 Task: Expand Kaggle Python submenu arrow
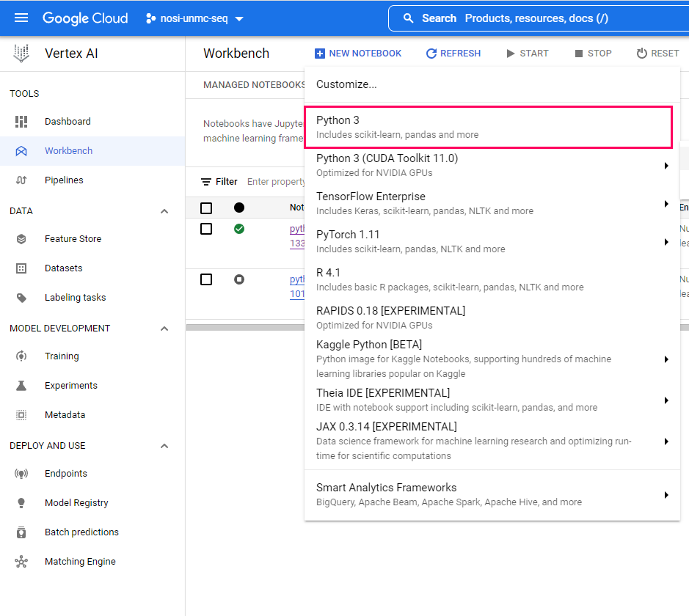666,359
